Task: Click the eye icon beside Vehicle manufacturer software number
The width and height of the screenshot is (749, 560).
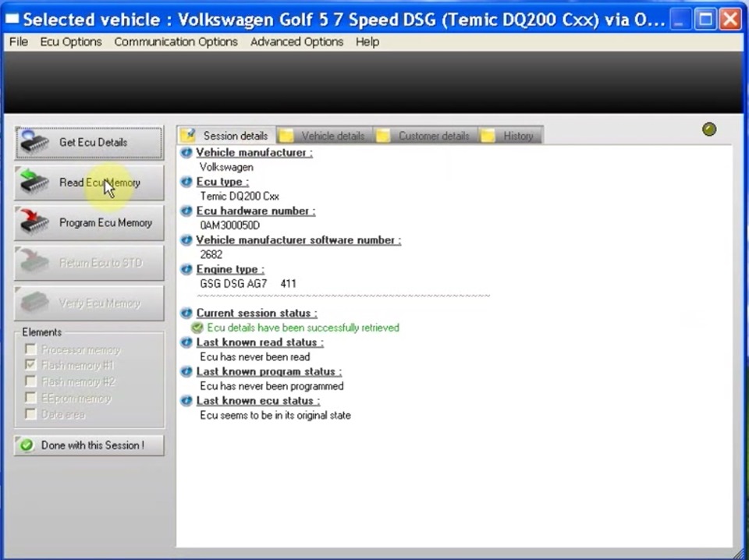Action: (x=186, y=240)
